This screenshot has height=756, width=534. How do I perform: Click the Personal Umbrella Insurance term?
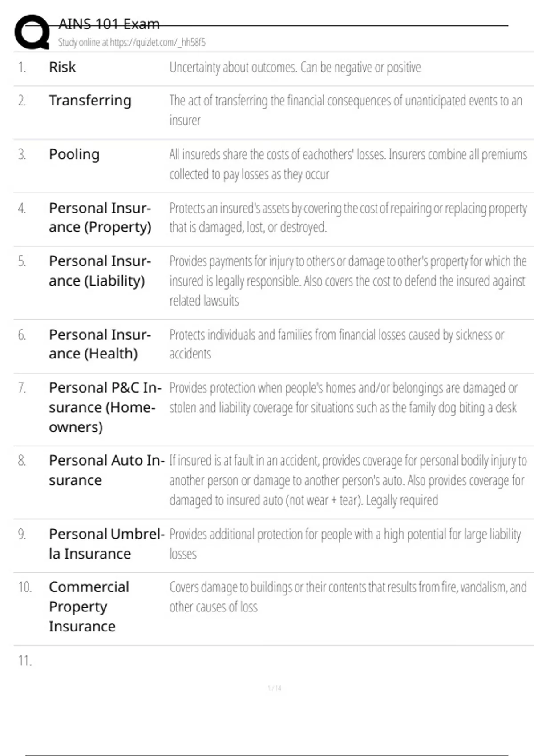coord(106,543)
